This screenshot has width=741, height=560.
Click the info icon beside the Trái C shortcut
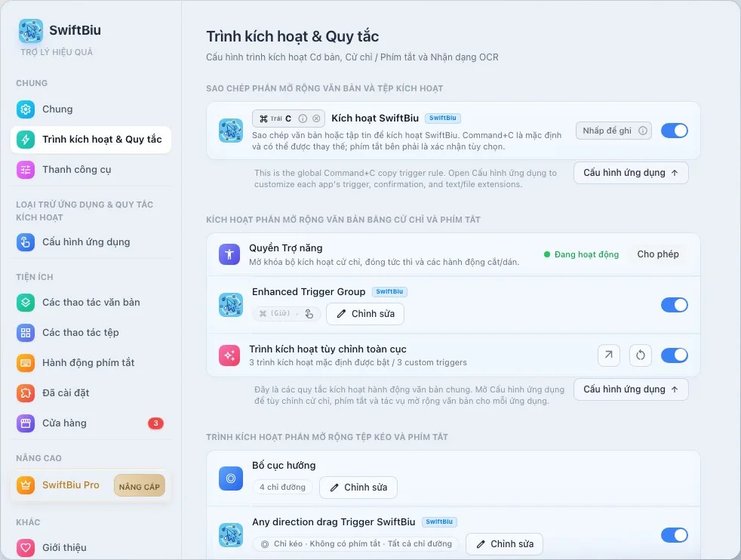point(303,118)
